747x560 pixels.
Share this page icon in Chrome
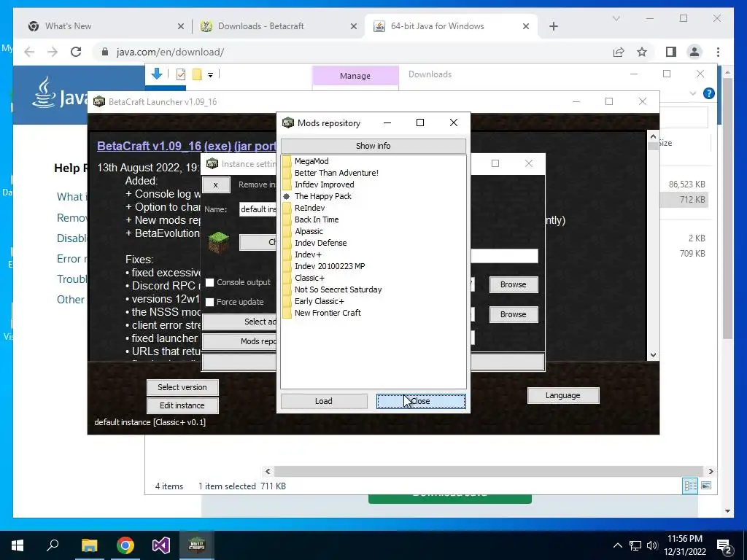(x=619, y=52)
